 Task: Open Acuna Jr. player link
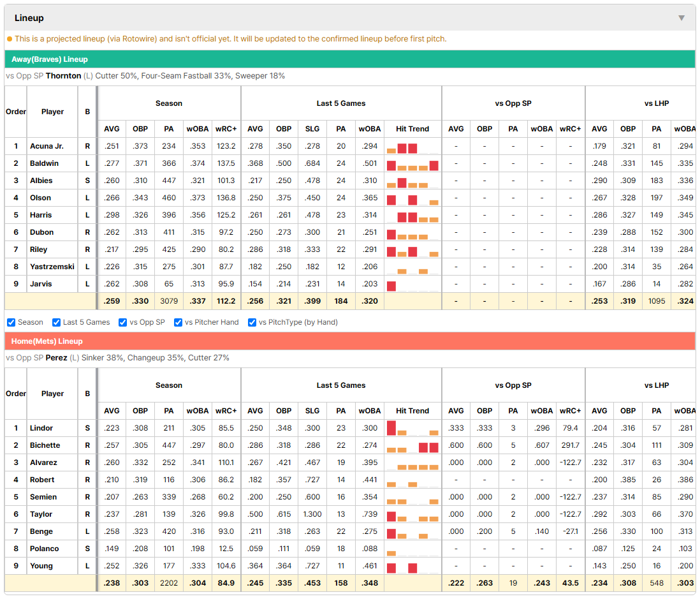(x=47, y=146)
